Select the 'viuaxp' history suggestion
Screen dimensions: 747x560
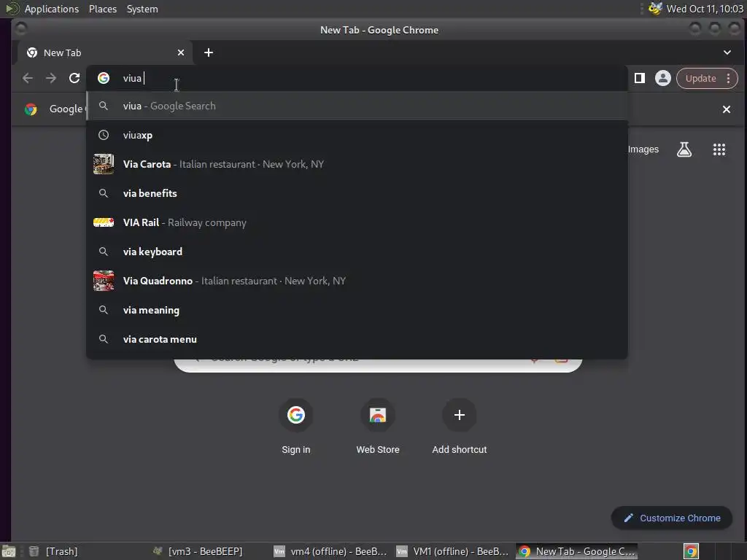click(357, 135)
